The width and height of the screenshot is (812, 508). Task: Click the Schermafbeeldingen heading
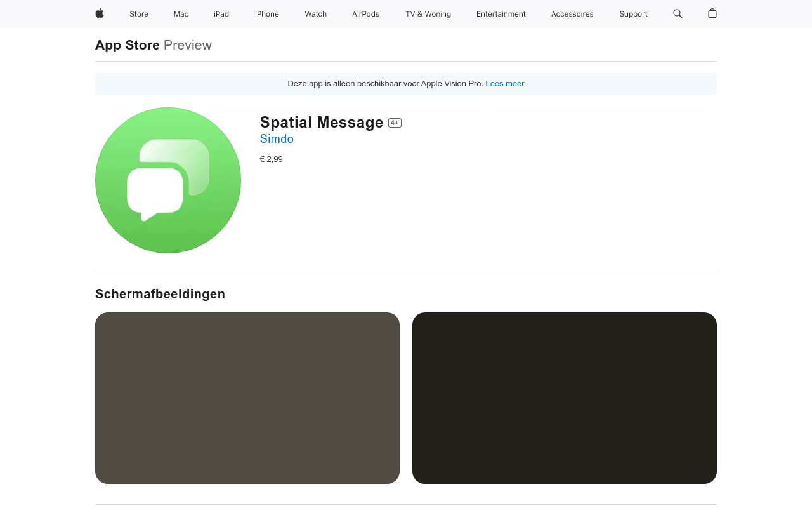click(160, 294)
